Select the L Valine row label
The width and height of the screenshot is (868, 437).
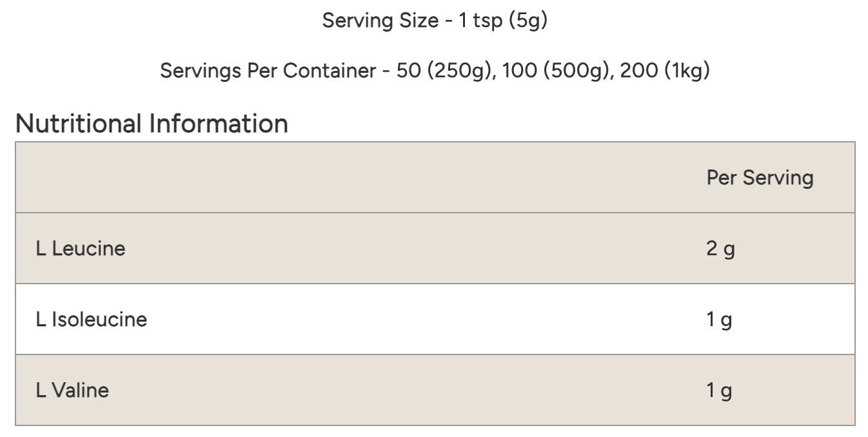coord(72,390)
